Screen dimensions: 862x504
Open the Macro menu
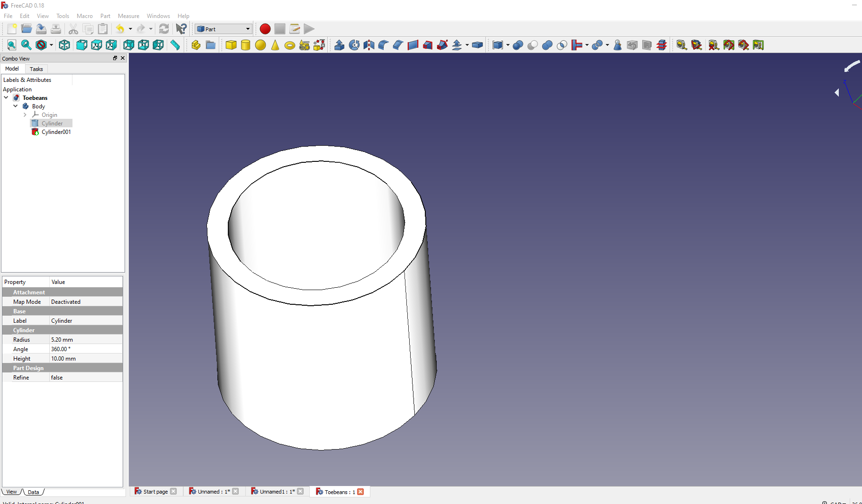[85, 16]
